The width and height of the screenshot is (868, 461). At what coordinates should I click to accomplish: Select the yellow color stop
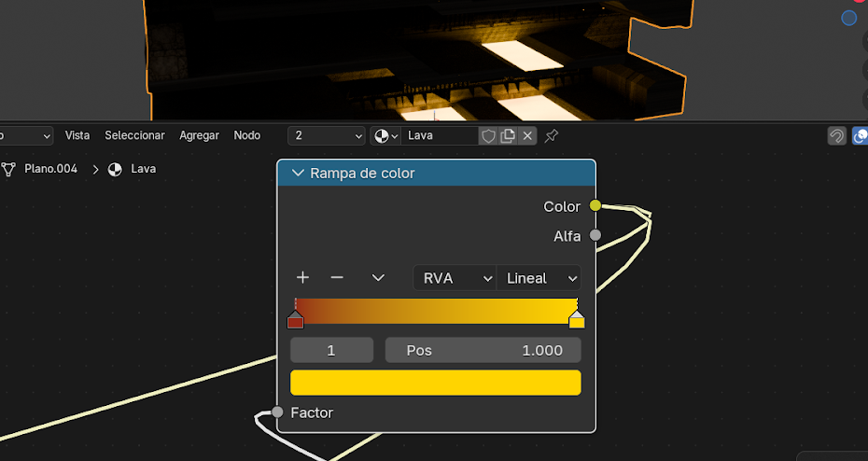coord(577,320)
